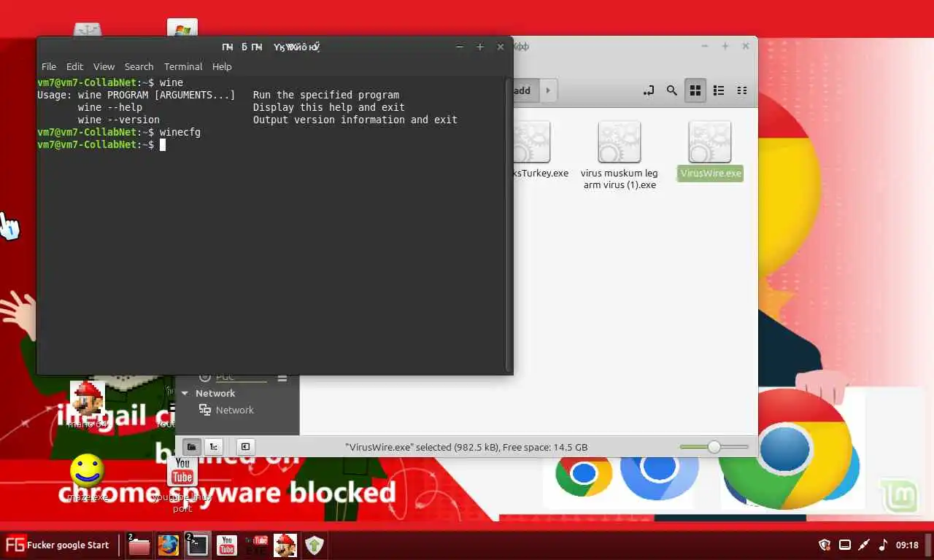Click the YouTube EXE taskbar icon
Viewport: 934px width, 560px height.
[x=256, y=545]
